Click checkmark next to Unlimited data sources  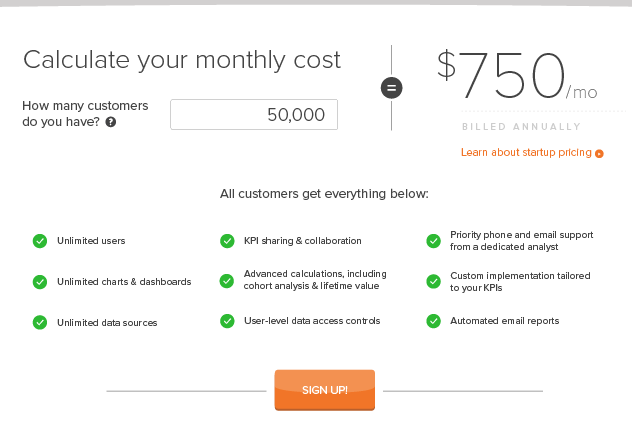[x=40, y=322]
